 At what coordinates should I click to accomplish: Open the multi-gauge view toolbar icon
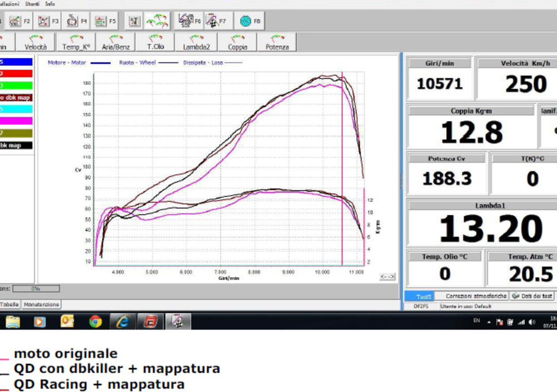point(157,21)
